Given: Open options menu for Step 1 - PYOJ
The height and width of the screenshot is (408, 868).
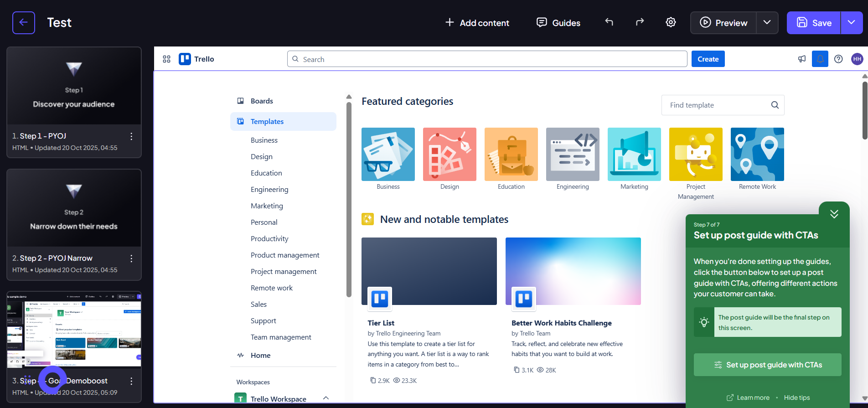Looking at the screenshot, I should [131, 136].
